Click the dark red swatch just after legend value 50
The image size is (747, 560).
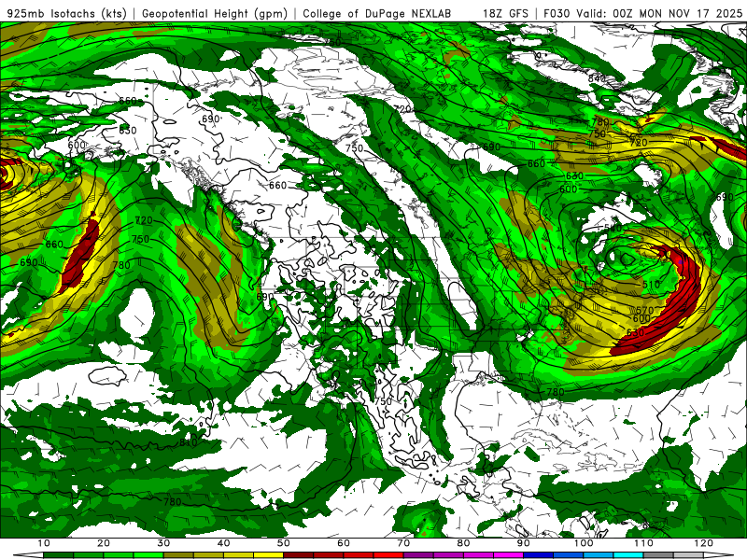[x=298, y=555]
